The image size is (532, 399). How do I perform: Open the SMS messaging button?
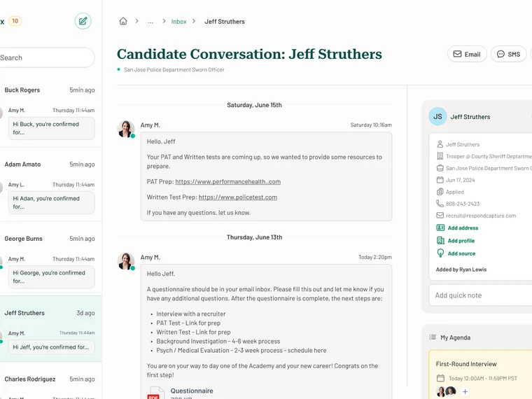(508, 54)
